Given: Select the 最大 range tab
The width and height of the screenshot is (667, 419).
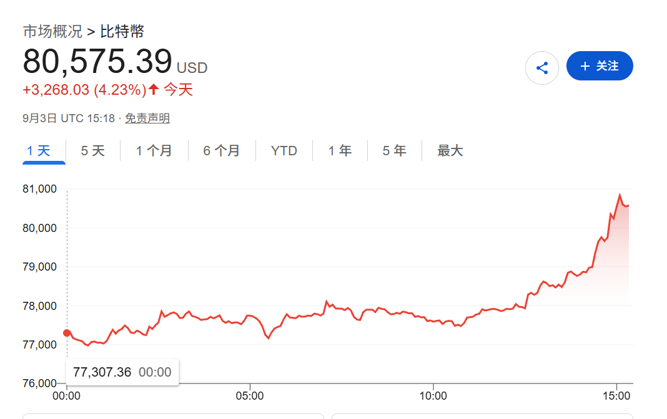Looking at the screenshot, I should point(450,151).
